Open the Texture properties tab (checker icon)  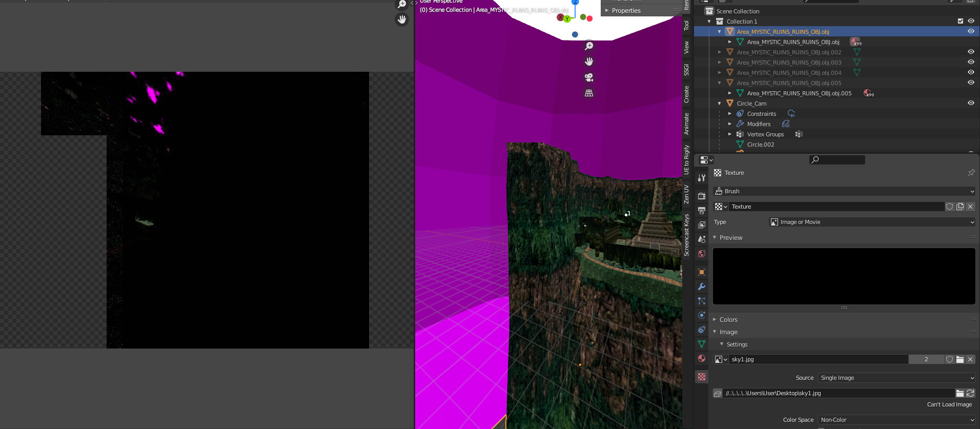[x=702, y=377]
